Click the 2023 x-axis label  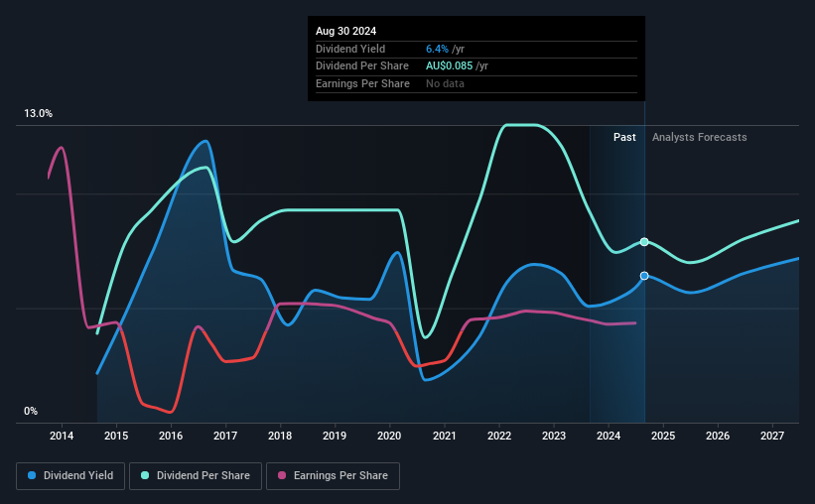(x=554, y=436)
